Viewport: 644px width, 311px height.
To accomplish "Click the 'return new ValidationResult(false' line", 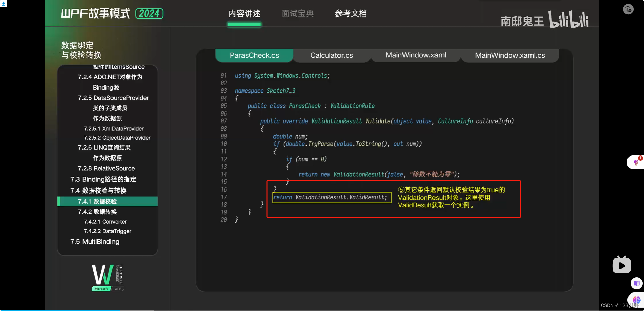I will tap(379, 174).
